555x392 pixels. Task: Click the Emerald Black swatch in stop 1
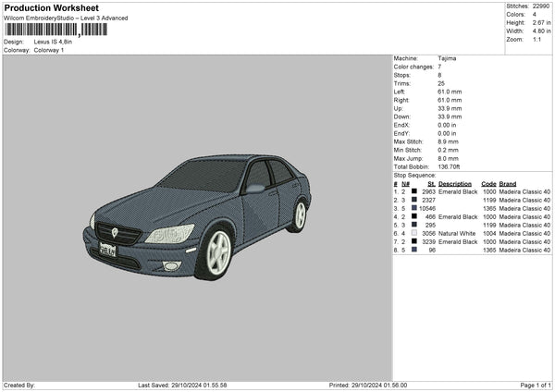[414, 191]
